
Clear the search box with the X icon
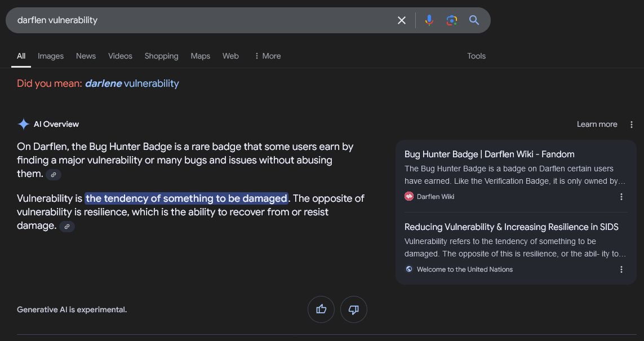pos(402,20)
